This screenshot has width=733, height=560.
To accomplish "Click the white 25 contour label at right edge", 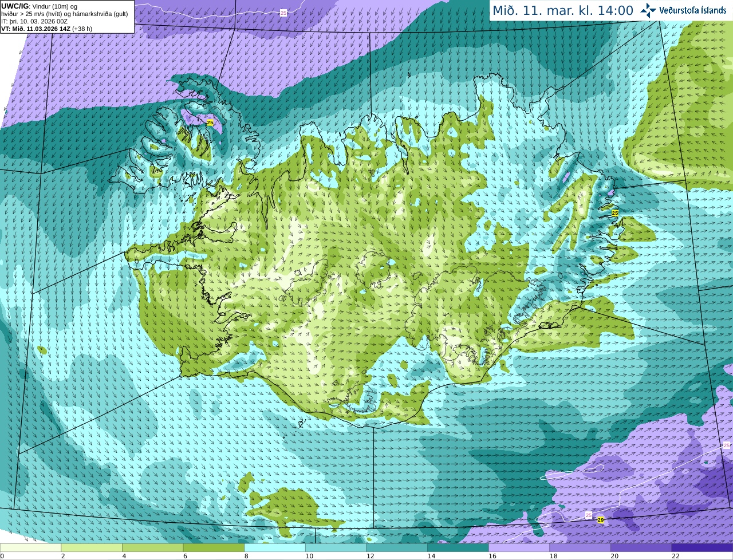I will (727, 445).
